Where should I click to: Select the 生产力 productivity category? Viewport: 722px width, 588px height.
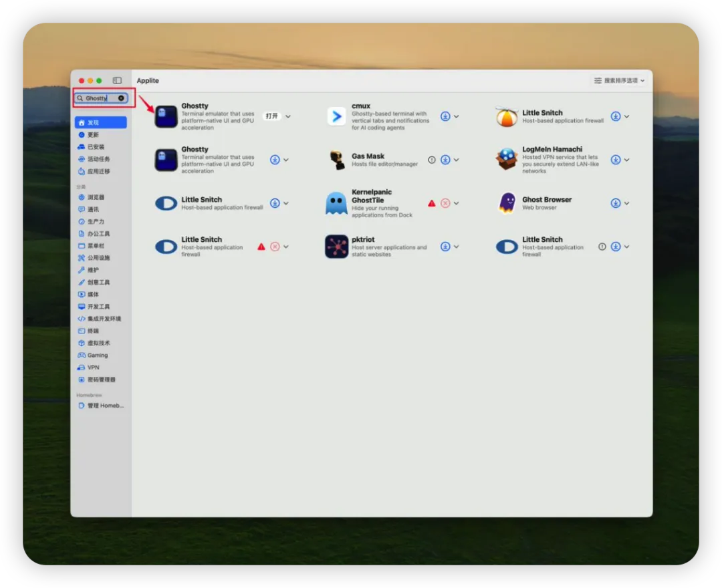pyautogui.click(x=101, y=221)
